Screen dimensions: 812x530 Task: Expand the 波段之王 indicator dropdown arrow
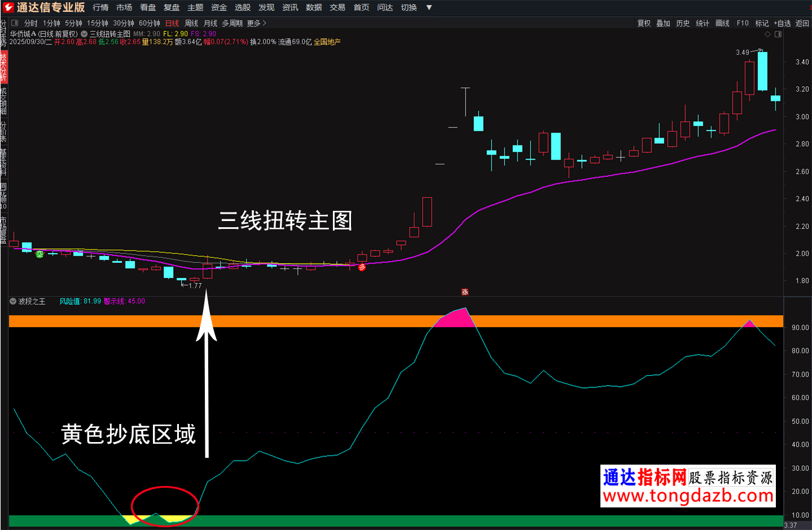[x=13, y=301]
